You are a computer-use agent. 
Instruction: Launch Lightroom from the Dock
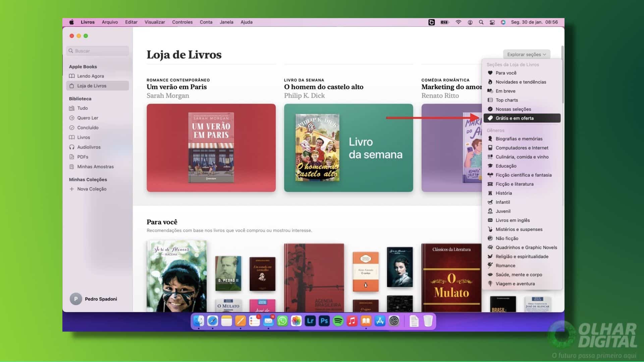click(x=310, y=321)
